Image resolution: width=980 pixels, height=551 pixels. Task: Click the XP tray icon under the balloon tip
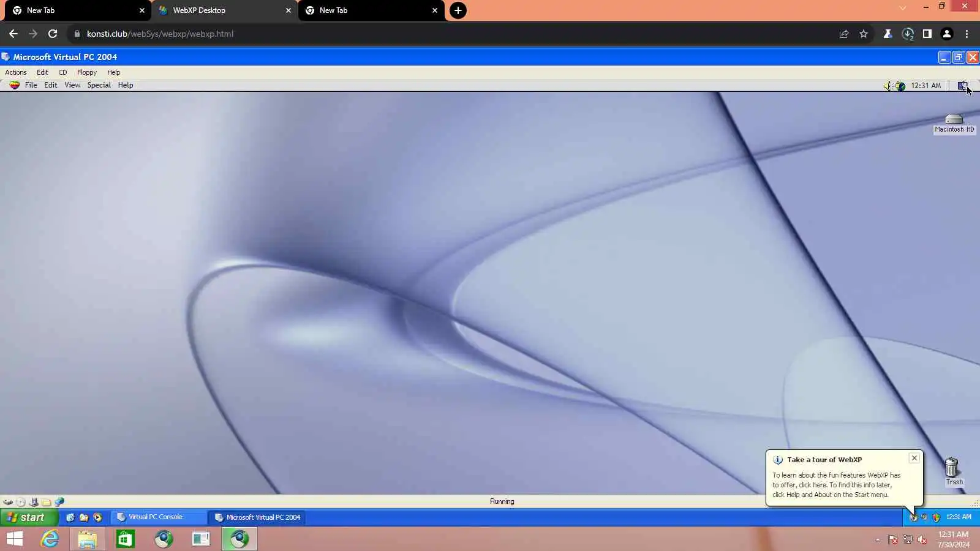click(913, 517)
